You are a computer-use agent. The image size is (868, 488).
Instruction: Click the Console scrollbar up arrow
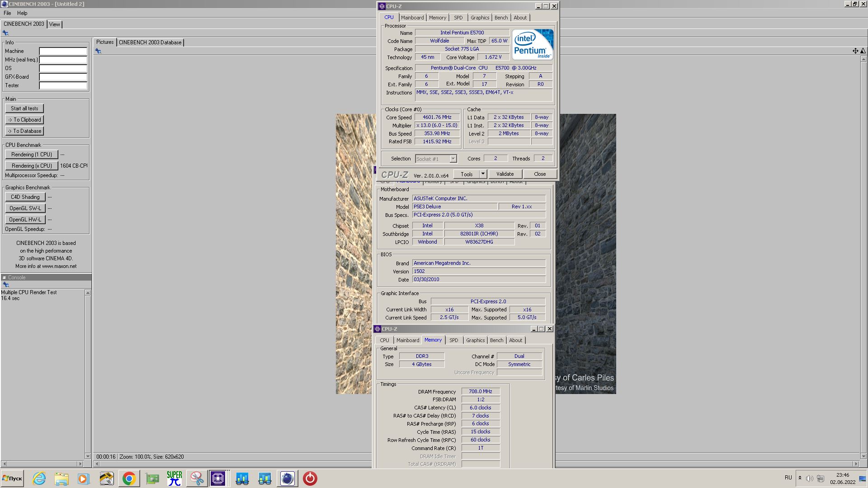point(88,293)
